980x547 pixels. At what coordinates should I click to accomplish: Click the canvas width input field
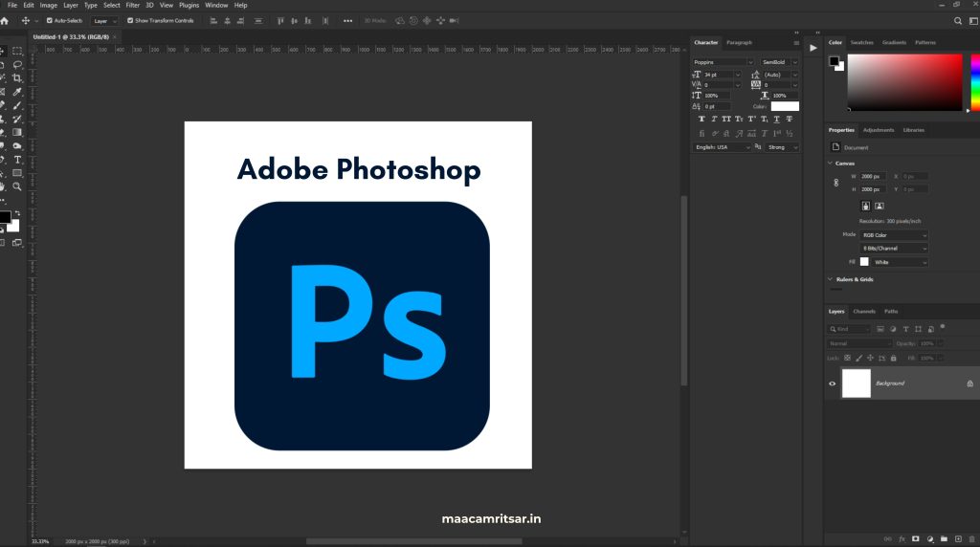tap(875, 177)
